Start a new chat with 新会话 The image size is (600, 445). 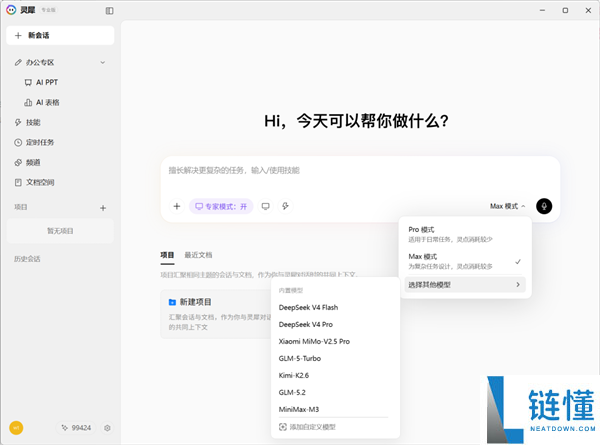pyautogui.click(x=60, y=35)
